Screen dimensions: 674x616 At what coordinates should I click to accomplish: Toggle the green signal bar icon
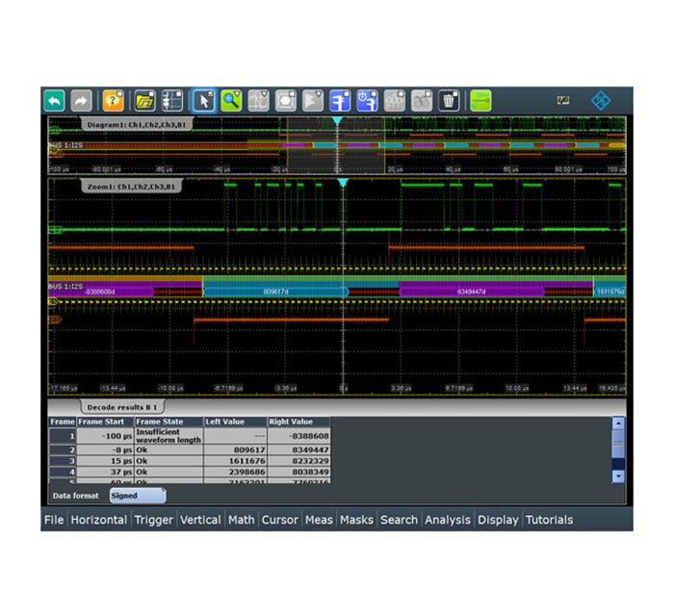pos(480,101)
